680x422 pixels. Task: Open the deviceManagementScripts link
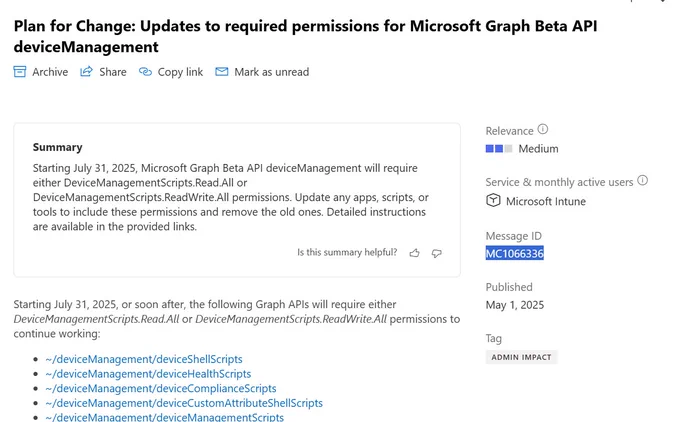click(164, 417)
